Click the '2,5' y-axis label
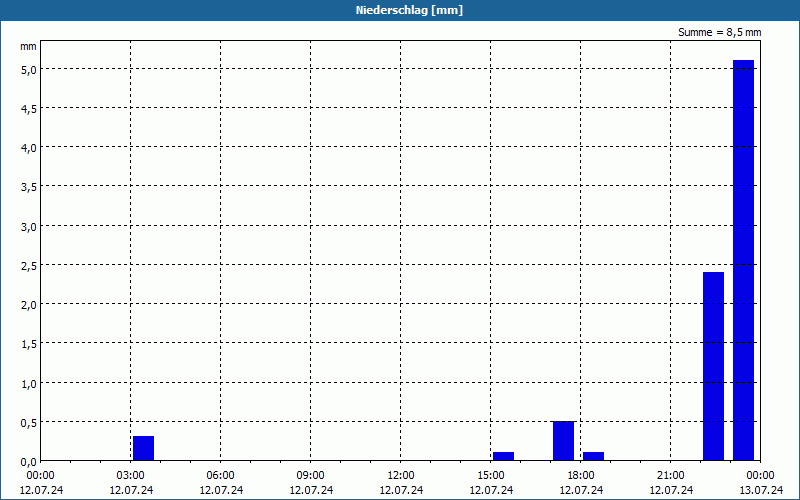Viewport: 800px width, 500px height. (x=28, y=266)
